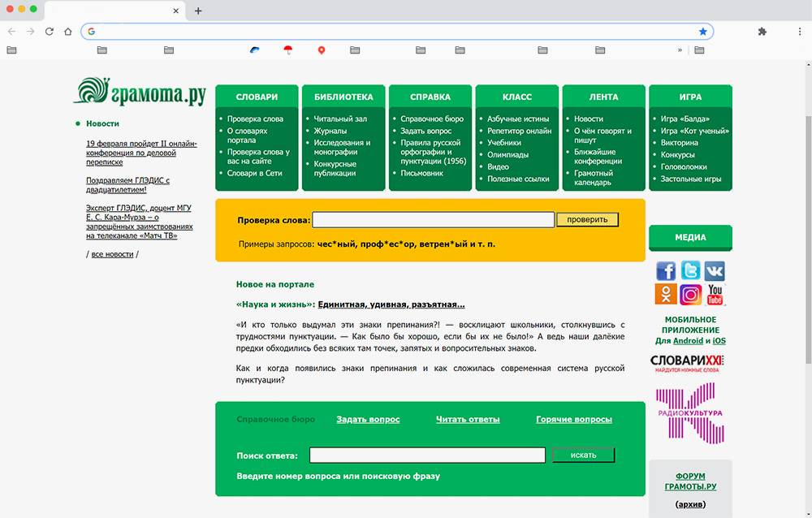Screen dimensions: 812x518
Task: Open Азбучные истины link
Action: click(x=518, y=119)
